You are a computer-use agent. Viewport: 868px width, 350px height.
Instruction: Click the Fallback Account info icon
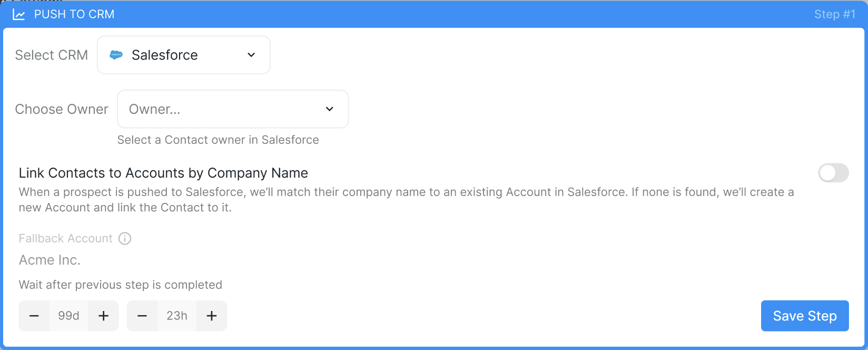(125, 239)
